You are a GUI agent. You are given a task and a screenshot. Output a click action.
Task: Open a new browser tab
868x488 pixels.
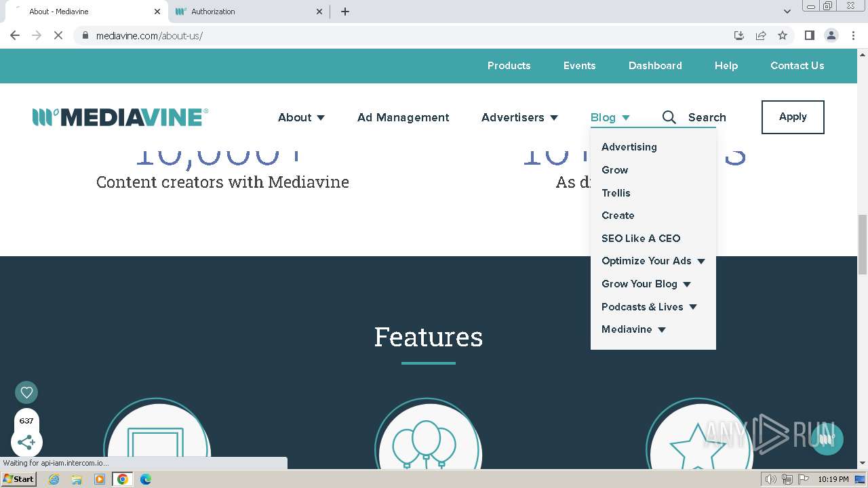pyautogui.click(x=344, y=12)
